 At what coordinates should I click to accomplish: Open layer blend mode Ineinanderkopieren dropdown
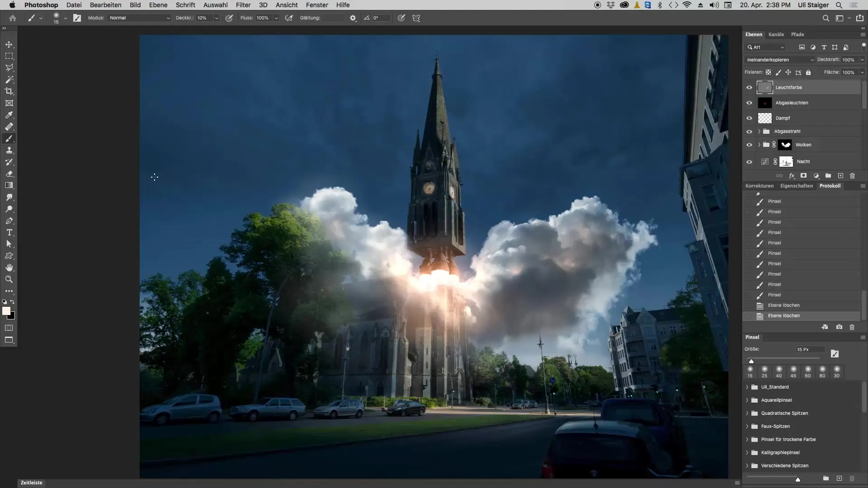tap(779, 60)
